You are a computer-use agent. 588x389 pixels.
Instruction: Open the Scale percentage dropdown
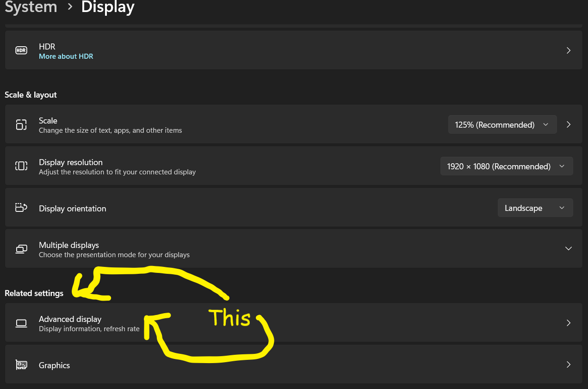coord(502,125)
